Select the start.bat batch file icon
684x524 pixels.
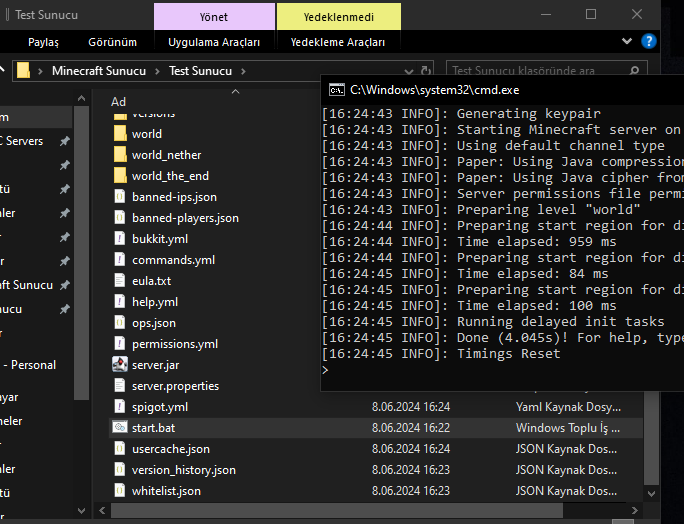[120, 427]
